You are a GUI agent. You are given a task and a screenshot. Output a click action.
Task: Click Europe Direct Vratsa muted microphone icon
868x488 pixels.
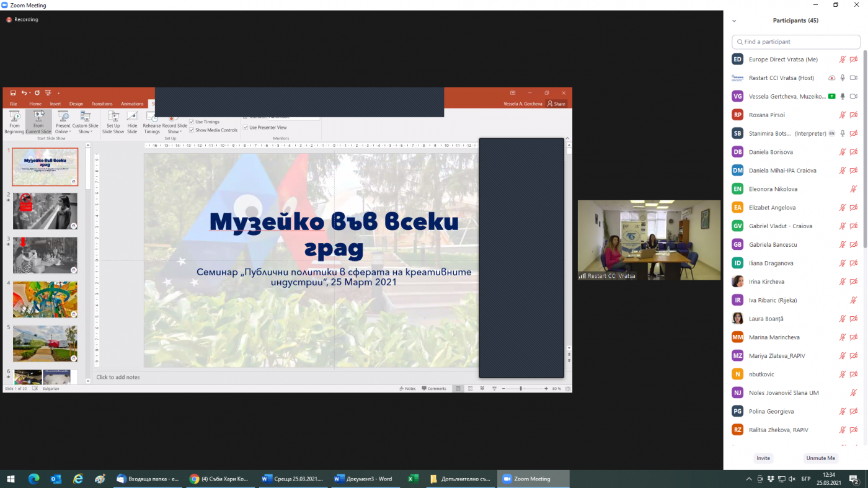pyautogui.click(x=843, y=60)
